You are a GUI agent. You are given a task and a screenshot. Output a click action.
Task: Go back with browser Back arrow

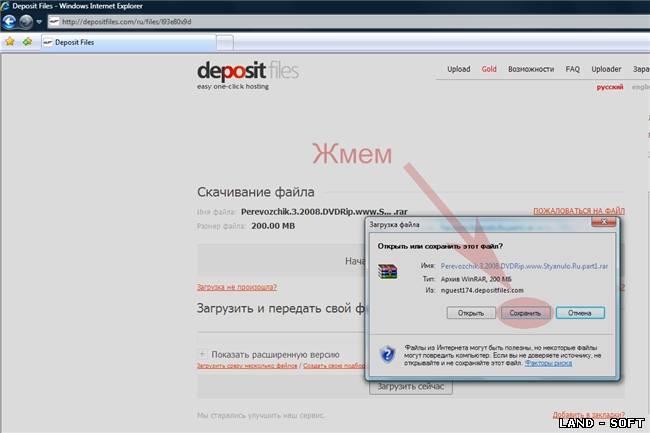(9, 22)
